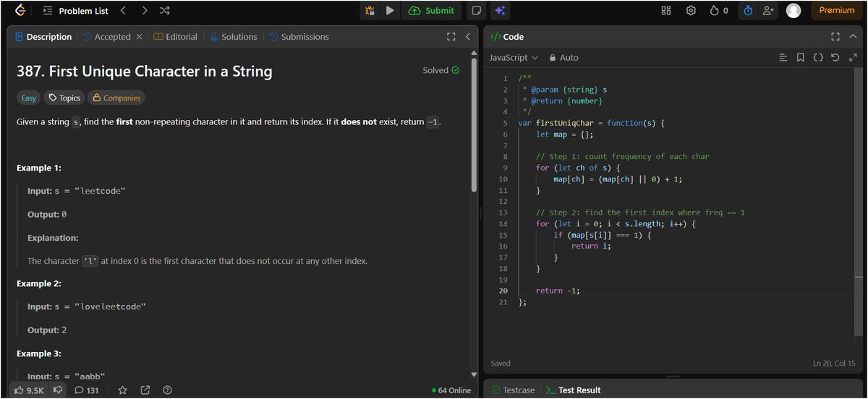Click the problem title heading 387
868x399 pixels.
[145, 71]
